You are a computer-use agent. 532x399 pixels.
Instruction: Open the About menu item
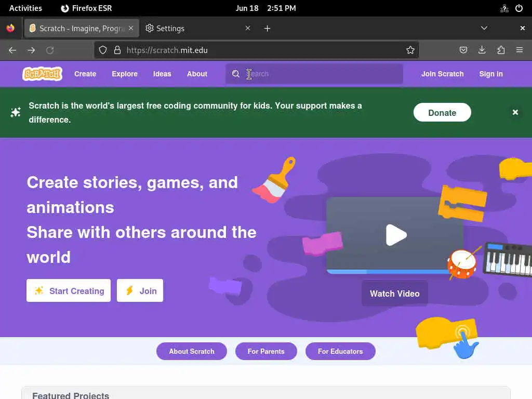coord(197,74)
